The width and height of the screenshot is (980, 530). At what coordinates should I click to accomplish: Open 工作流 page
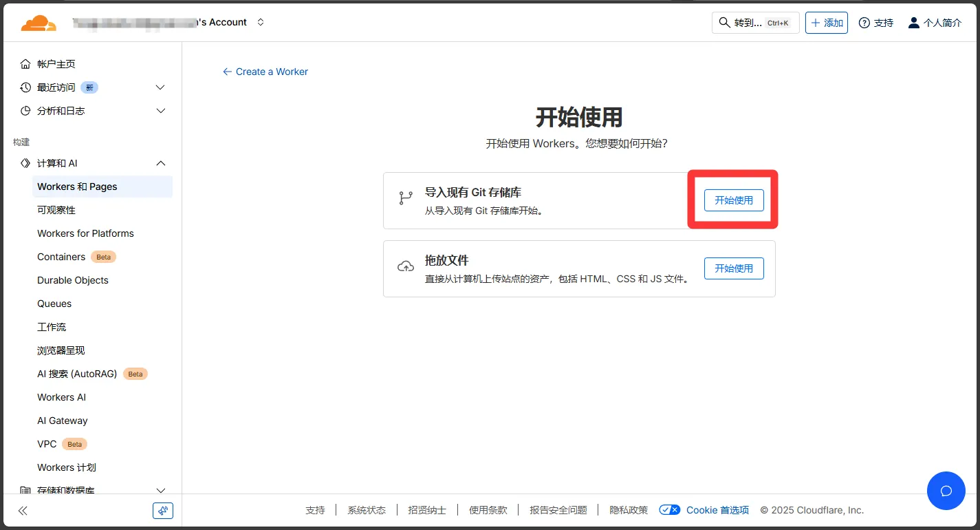coord(52,327)
